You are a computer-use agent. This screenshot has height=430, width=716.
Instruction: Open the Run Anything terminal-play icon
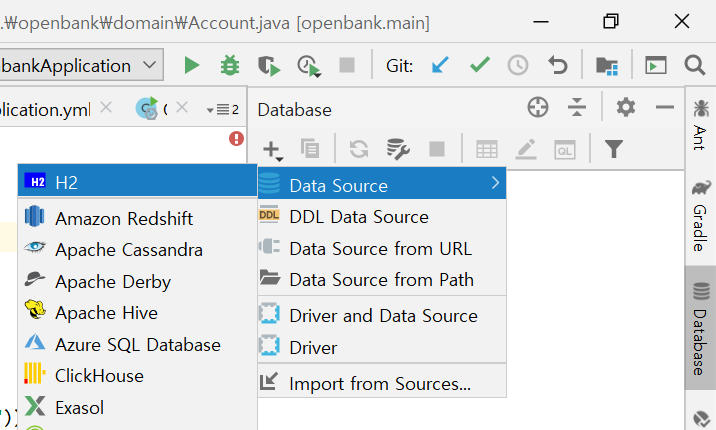pyautogui.click(x=656, y=65)
